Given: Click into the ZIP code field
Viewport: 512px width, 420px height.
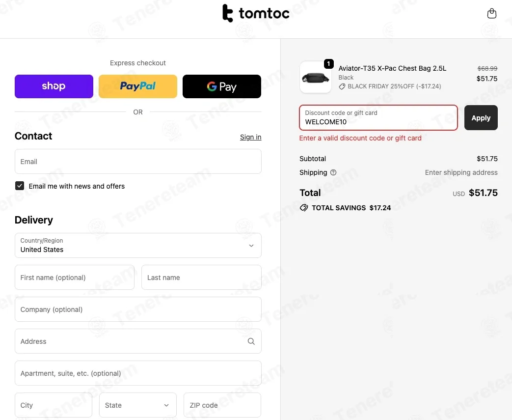Looking at the screenshot, I should pyautogui.click(x=222, y=405).
